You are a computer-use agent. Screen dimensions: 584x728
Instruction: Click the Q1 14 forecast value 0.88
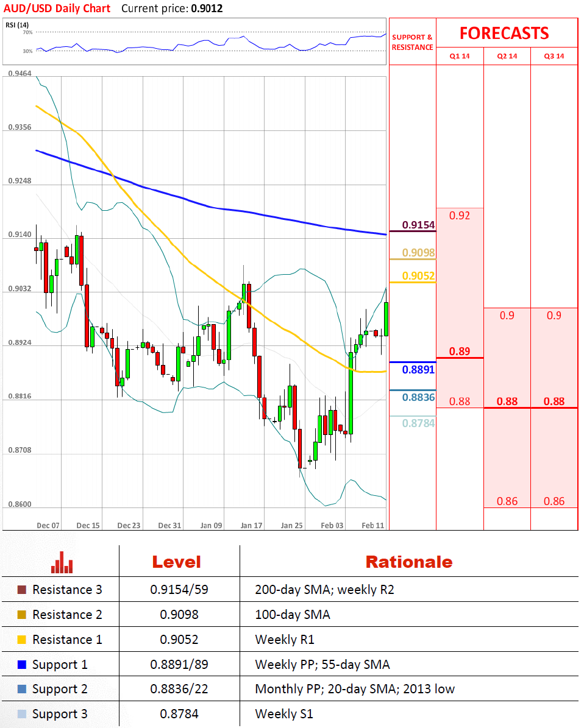point(460,401)
